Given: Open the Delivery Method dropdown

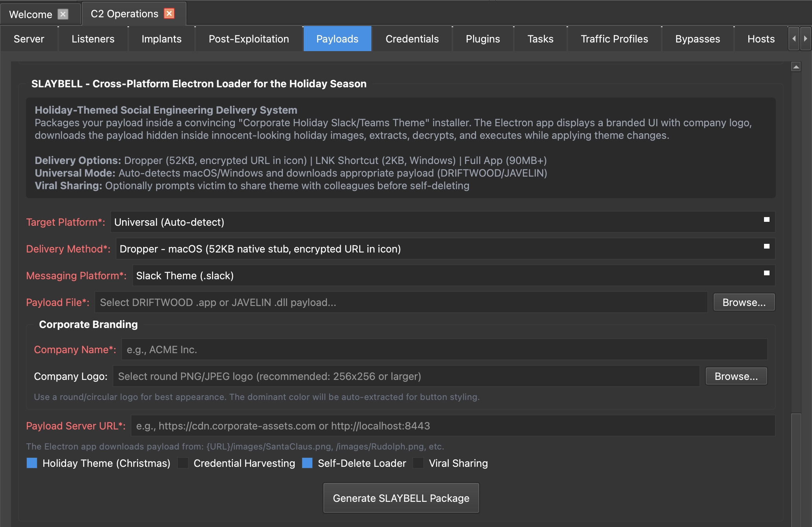Looking at the screenshot, I should pos(766,247).
